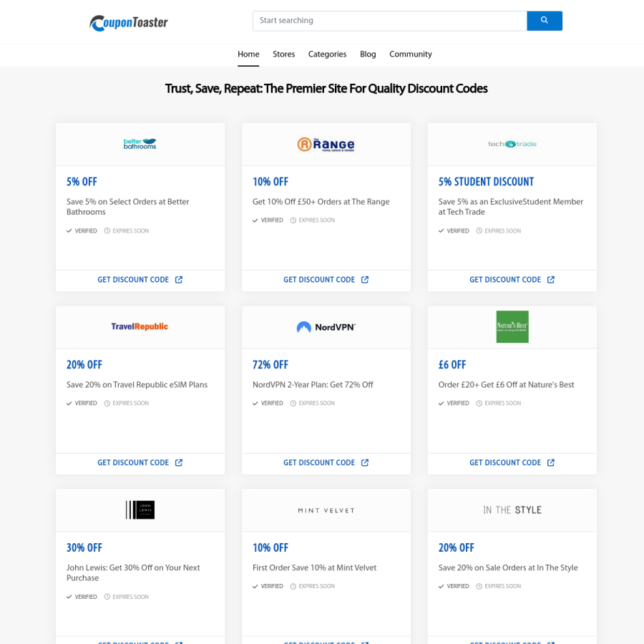
Task: Get discount code for Nature's Best
Action: click(505, 462)
